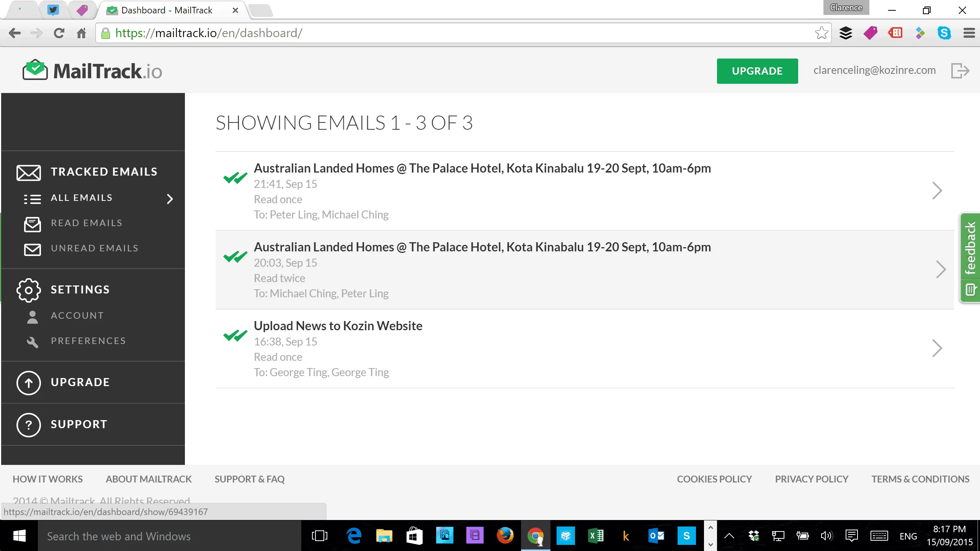Open 20:03 email details via right chevron
Viewport: 980px width, 551px height.
click(941, 269)
